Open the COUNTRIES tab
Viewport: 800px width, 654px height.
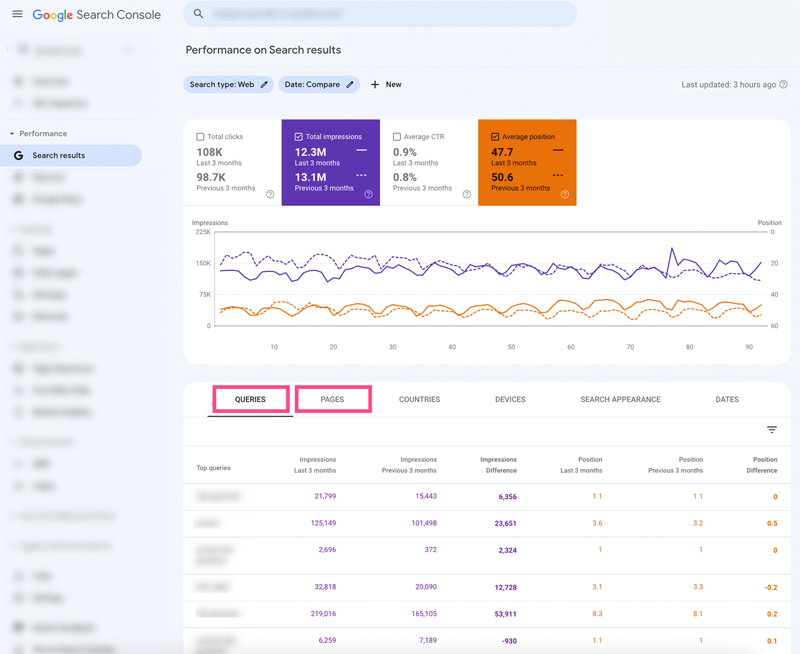[419, 399]
